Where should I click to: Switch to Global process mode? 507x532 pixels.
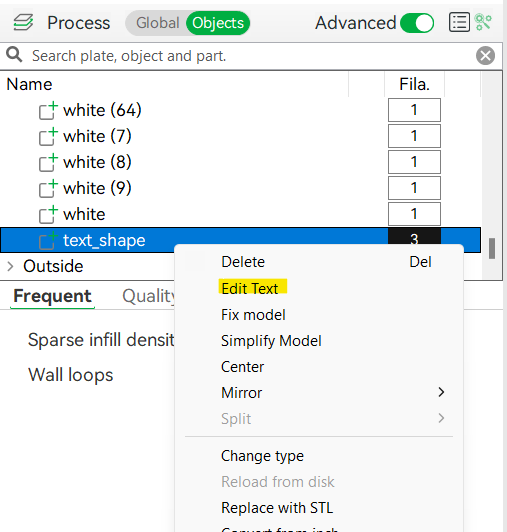(x=157, y=23)
